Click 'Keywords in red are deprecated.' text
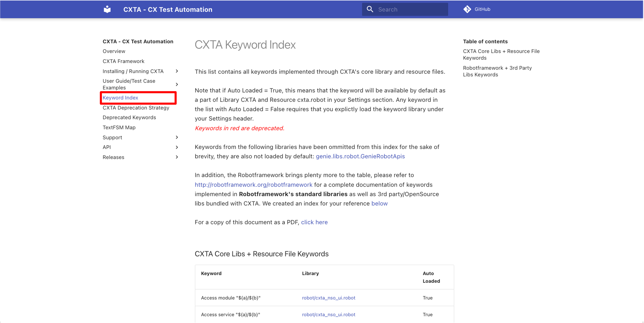The width and height of the screenshot is (644, 323). (240, 128)
